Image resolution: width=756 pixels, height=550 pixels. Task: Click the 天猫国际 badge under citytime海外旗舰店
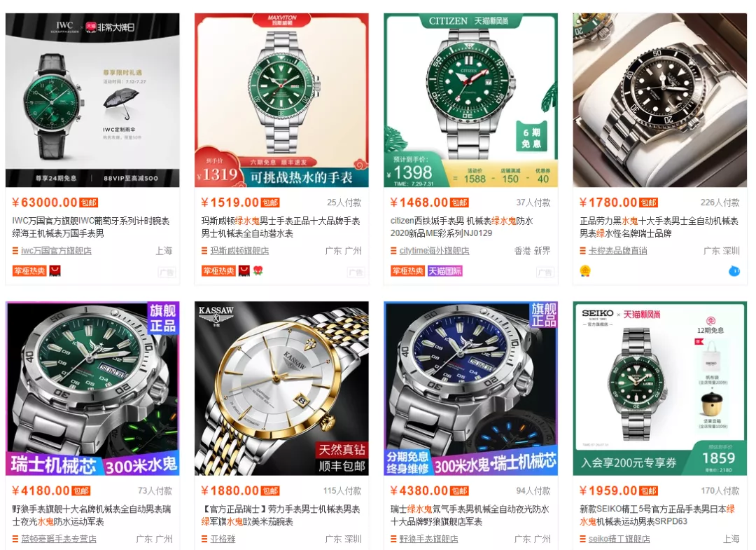click(444, 270)
